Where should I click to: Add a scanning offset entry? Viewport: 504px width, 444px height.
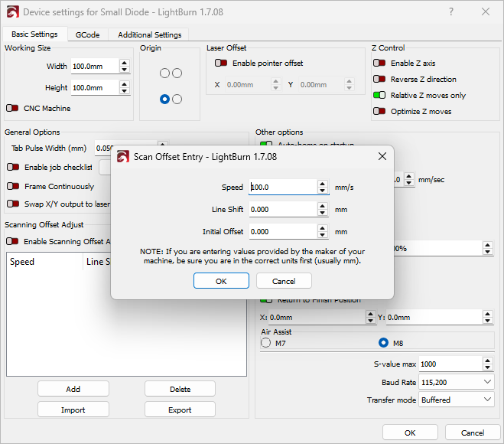click(x=73, y=389)
